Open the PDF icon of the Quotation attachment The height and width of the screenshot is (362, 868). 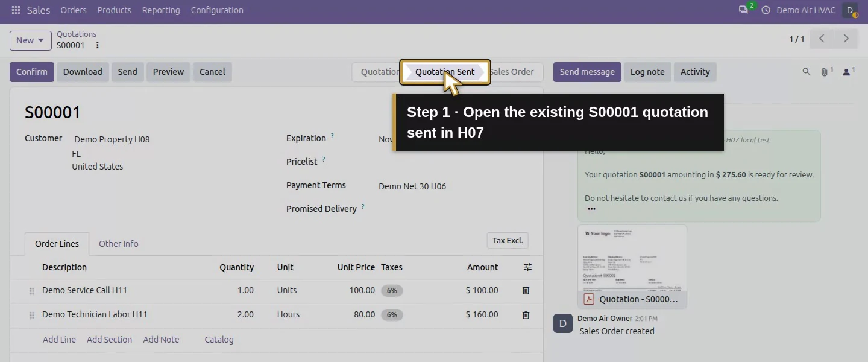[x=589, y=299]
